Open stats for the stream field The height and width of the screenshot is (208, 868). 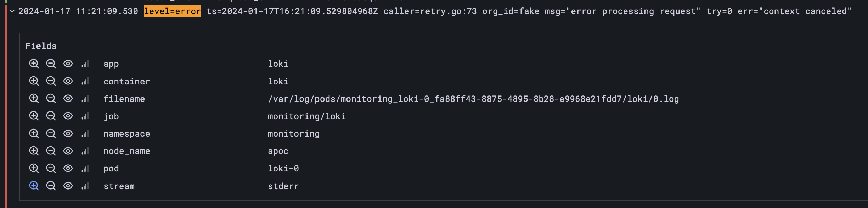[x=85, y=186]
